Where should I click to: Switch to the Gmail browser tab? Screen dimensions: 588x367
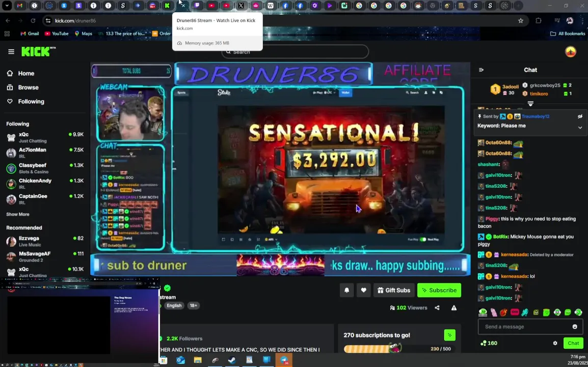[20, 6]
